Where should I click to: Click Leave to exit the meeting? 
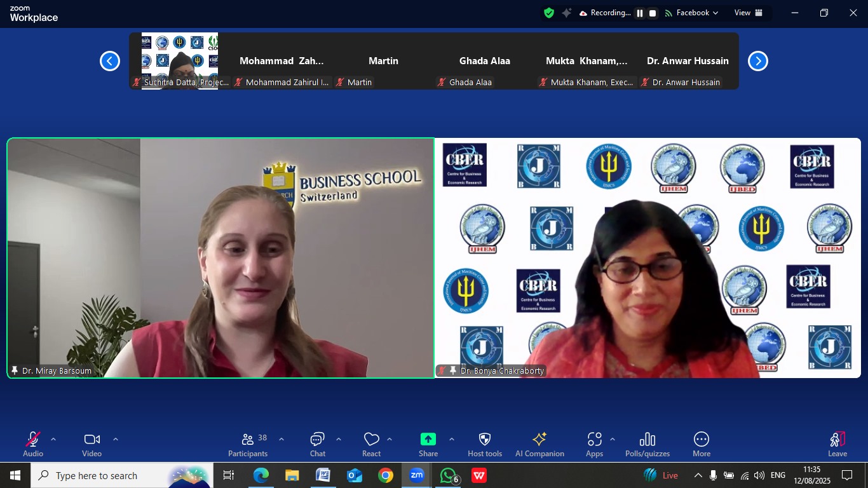click(x=837, y=444)
